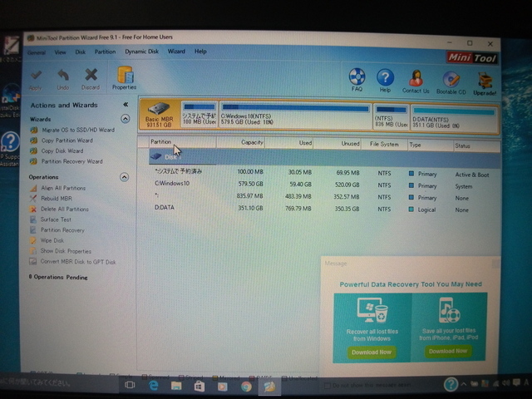This screenshot has width=532, height=399.
Task: Click the Apply checkmark icon
Action: pos(36,75)
